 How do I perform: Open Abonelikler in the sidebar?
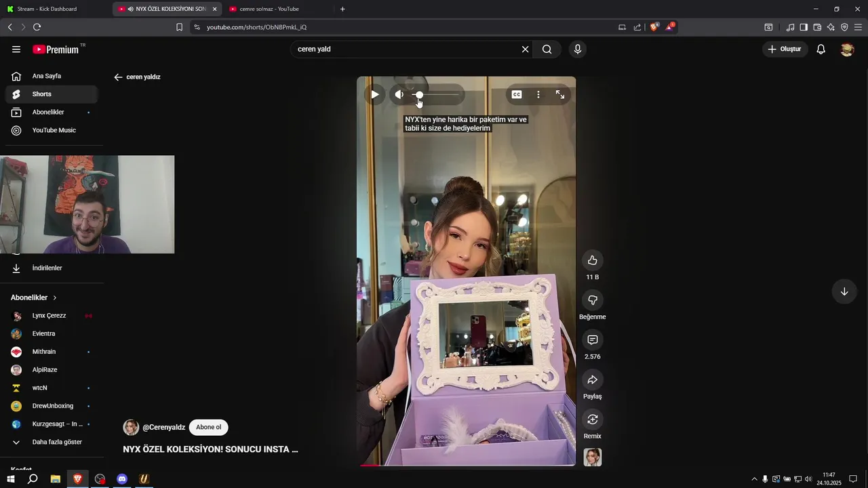(x=52, y=112)
